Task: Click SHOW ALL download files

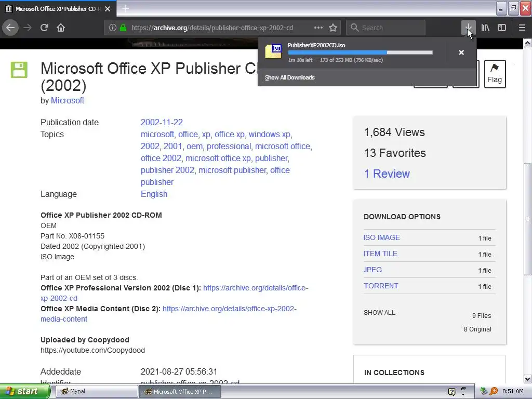Action: pyautogui.click(x=379, y=313)
